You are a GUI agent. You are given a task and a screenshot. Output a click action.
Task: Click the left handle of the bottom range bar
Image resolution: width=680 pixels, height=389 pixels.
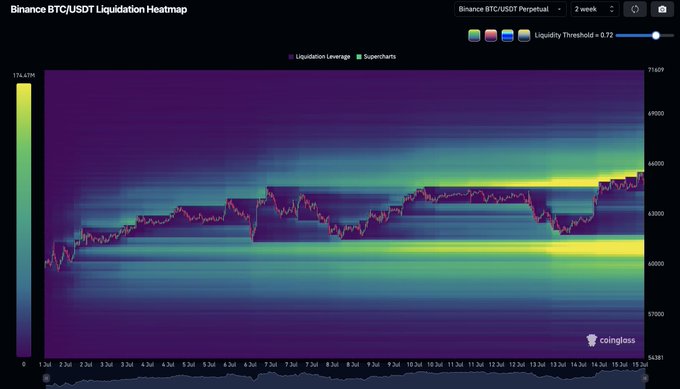tap(46, 379)
